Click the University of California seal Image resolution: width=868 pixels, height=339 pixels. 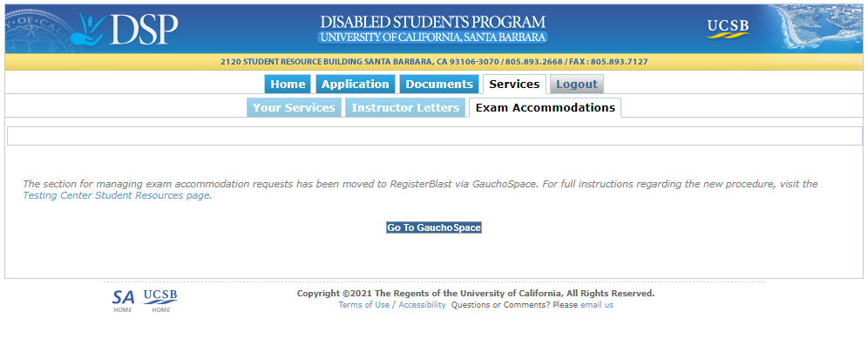(x=37, y=30)
